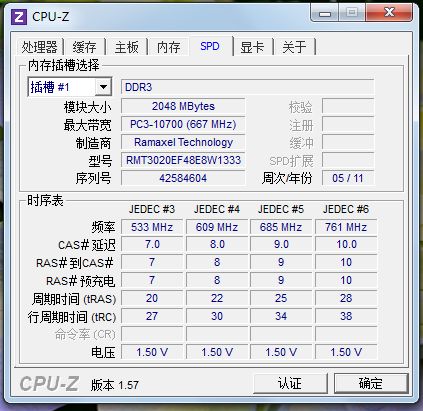The width and height of the screenshot is (423, 411).
Task: Click the CAS# latency 10.0 cell
Action: click(346, 245)
